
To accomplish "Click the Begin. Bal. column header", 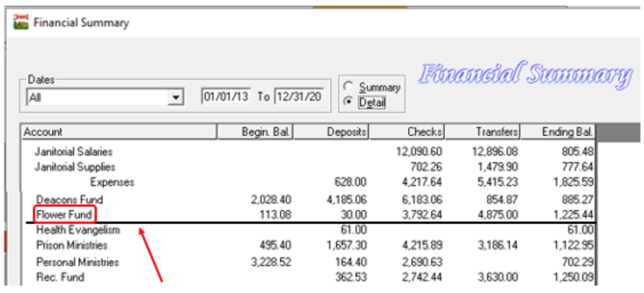I will click(x=255, y=132).
